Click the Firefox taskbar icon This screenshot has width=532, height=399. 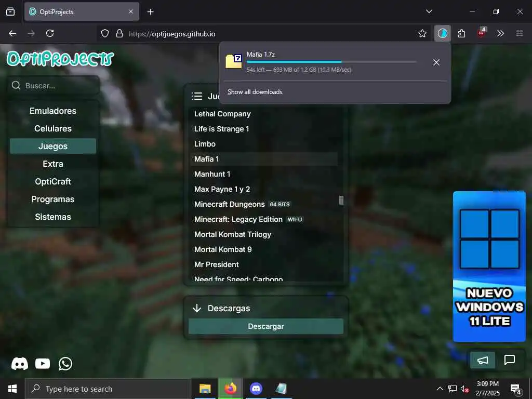(230, 389)
